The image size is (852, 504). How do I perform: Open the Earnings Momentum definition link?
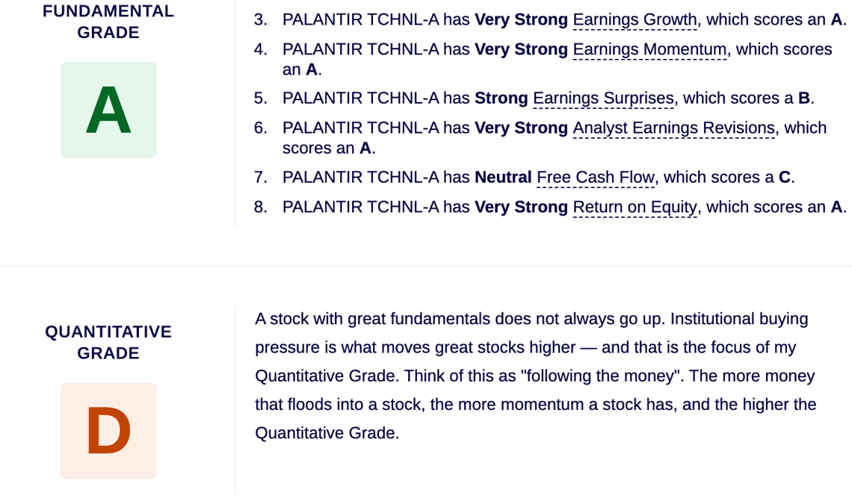[x=649, y=49]
